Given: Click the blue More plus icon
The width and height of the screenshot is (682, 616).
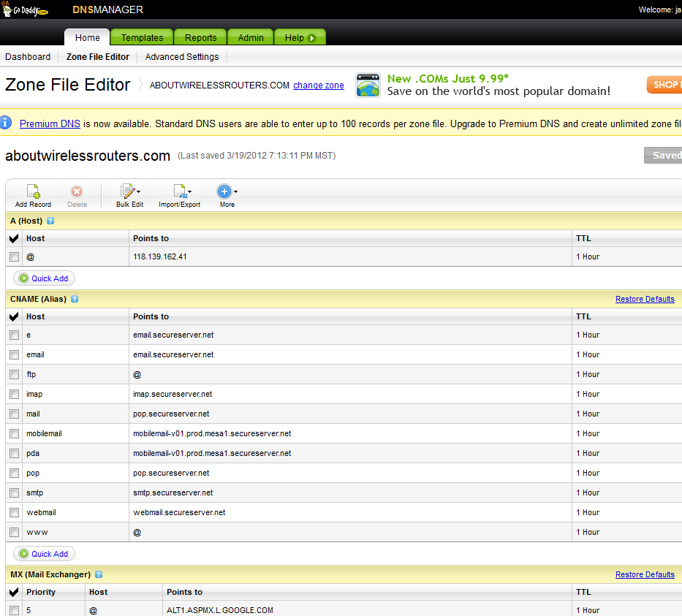Looking at the screenshot, I should (224, 191).
